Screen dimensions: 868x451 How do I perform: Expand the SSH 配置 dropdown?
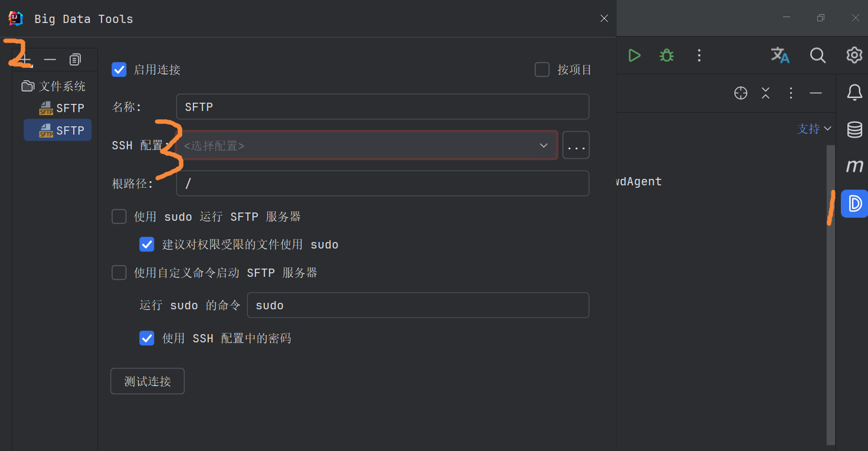[366, 145]
